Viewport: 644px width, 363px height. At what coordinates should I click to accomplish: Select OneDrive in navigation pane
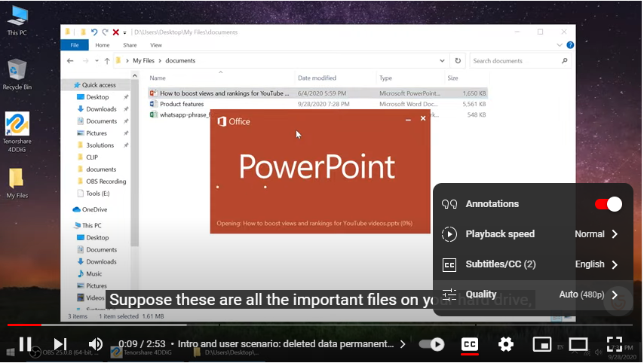[x=94, y=209]
